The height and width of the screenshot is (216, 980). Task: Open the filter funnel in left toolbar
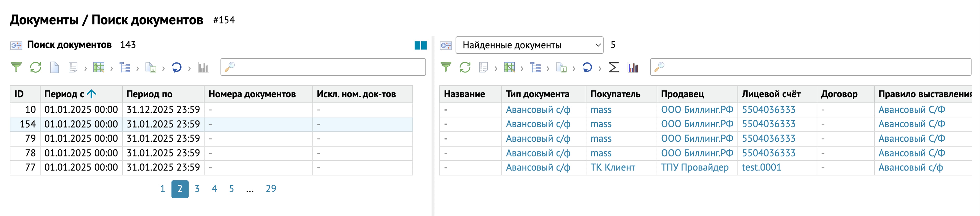point(16,67)
